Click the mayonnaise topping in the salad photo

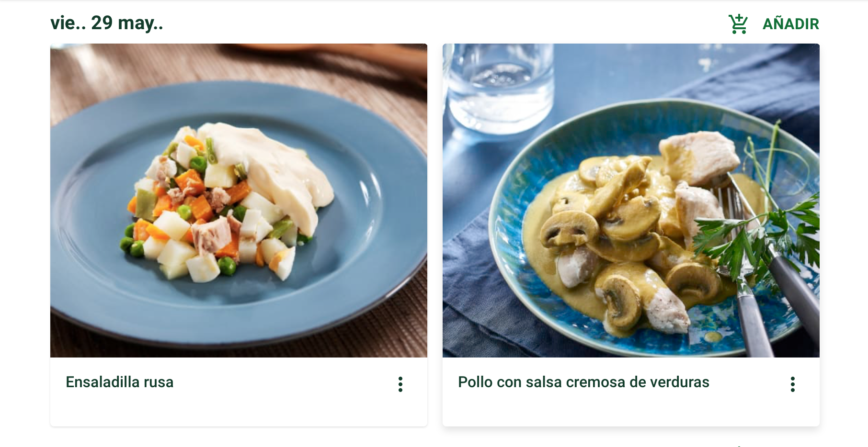(271, 168)
